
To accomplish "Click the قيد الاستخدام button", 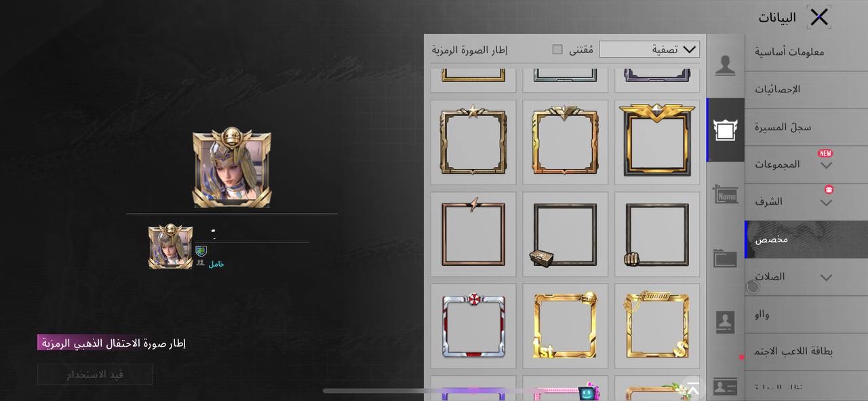I will pos(95,375).
